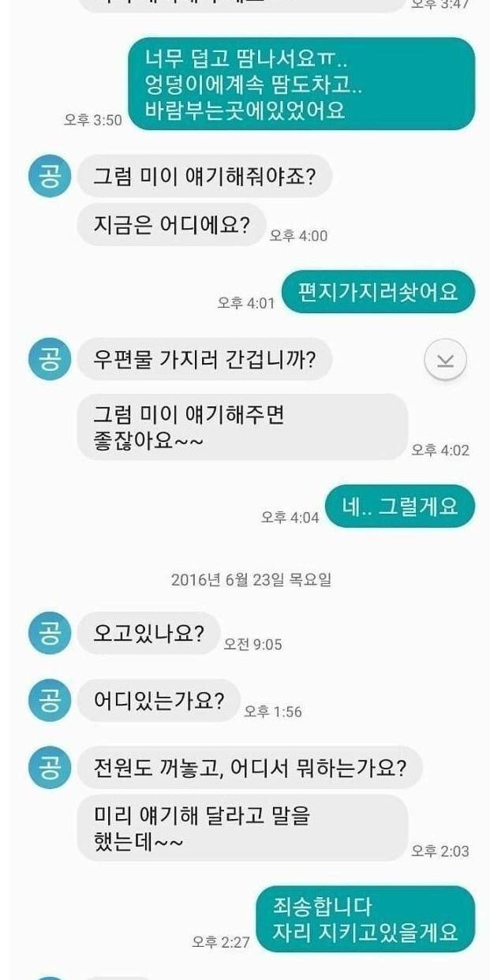Viewport: 490px width, 980px height.
Task: Tap the '그럼 미이 얘기해줘야죠?' message bubble
Action: pos(204,175)
